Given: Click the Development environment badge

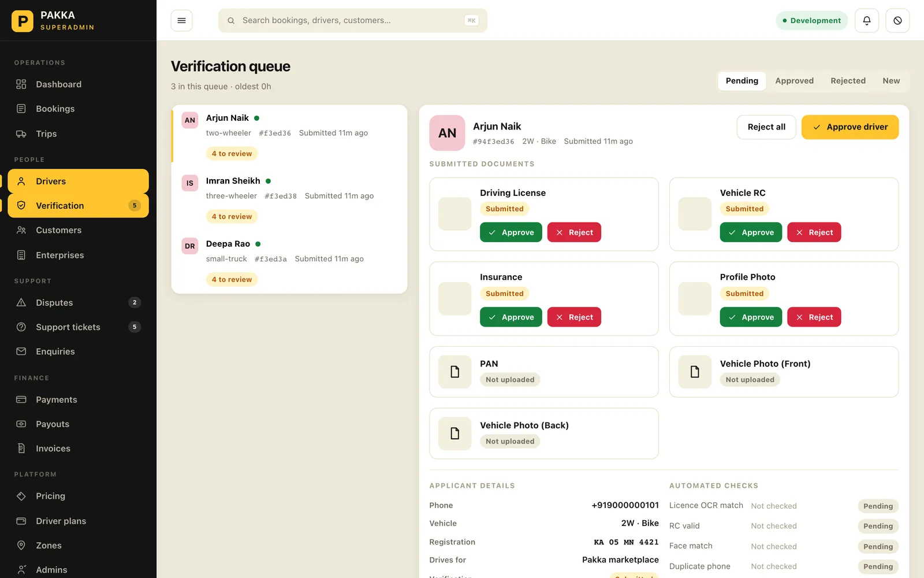Looking at the screenshot, I should [x=811, y=21].
